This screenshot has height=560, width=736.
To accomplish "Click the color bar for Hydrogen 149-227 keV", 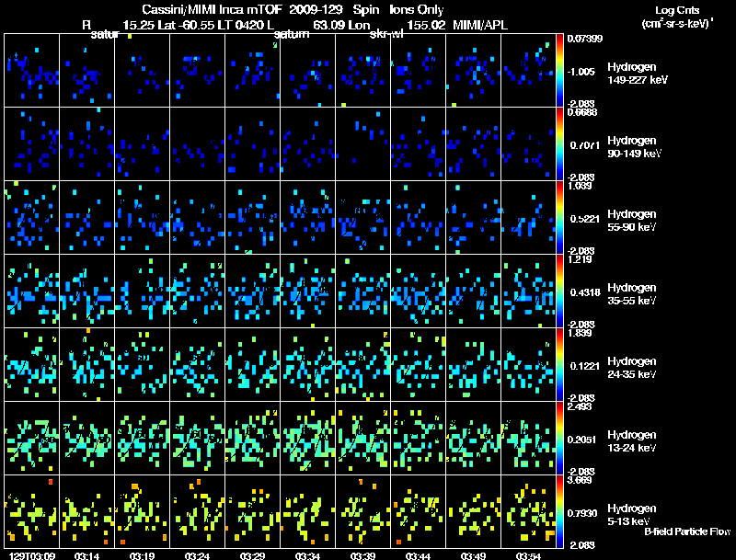I will point(561,70).
